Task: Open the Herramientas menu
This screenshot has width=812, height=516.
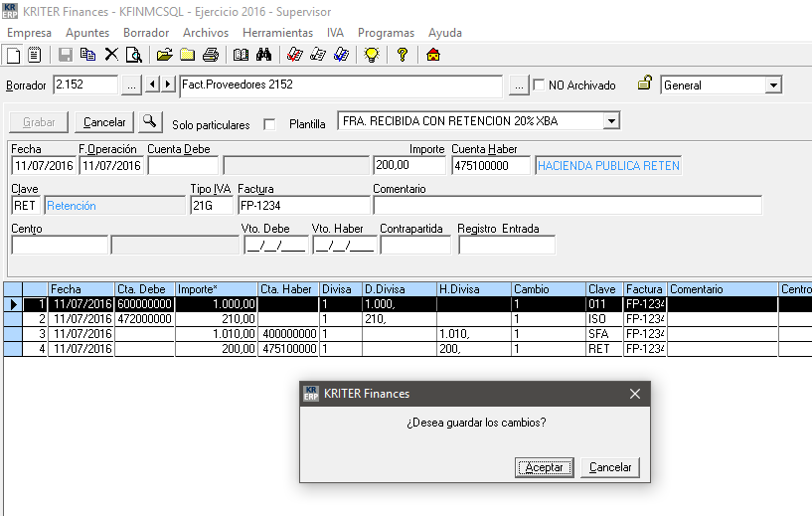Action: coord(277,33)
